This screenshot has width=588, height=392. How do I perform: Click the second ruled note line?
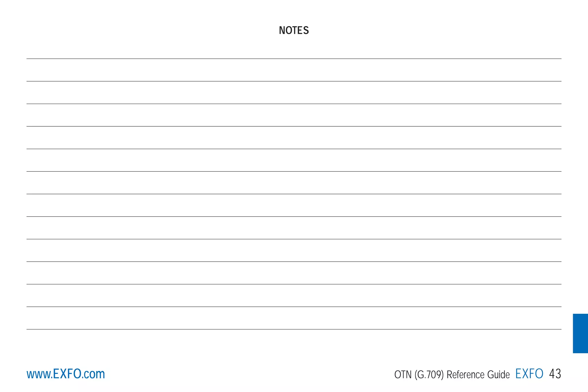click(294, 81)
